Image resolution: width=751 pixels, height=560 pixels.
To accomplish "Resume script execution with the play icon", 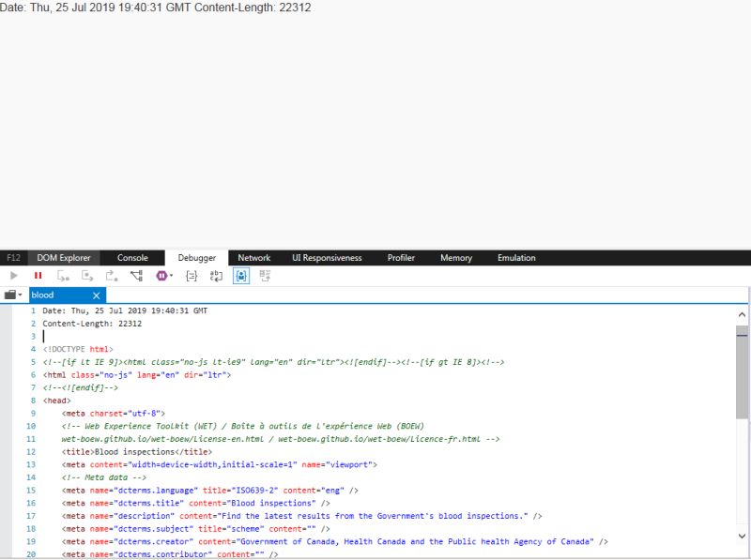I will 13,275.
